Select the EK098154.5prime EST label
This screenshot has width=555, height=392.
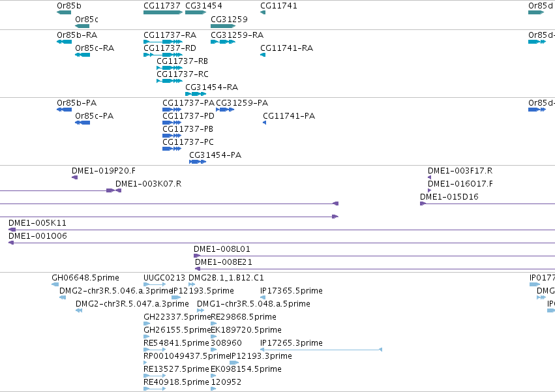(x=247, y=370)
